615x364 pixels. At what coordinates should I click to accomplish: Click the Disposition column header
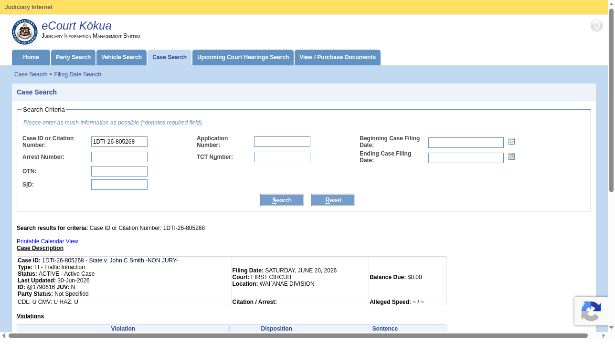coord(276,329)
